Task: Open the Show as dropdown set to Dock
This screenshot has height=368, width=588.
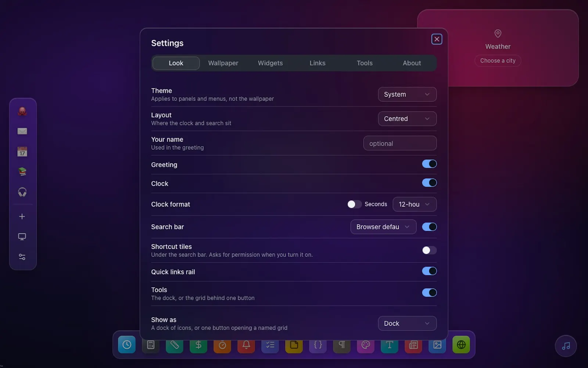Action: (x=407, y=323)
